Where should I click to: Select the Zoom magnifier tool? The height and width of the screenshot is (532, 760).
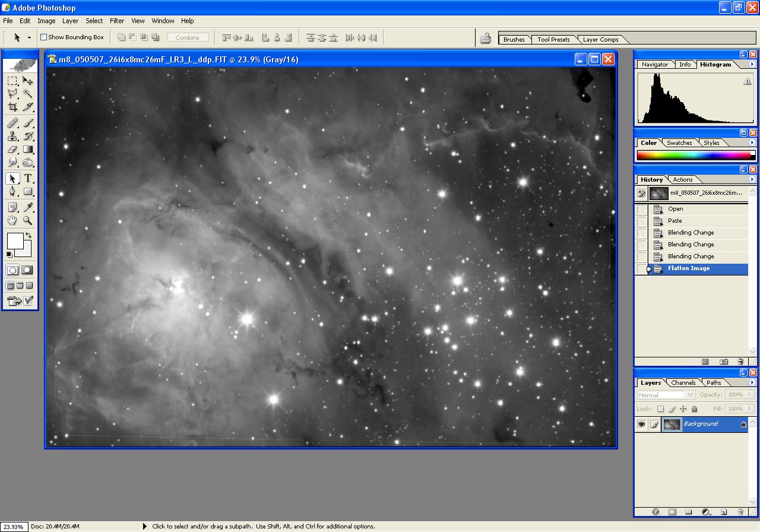28,220
